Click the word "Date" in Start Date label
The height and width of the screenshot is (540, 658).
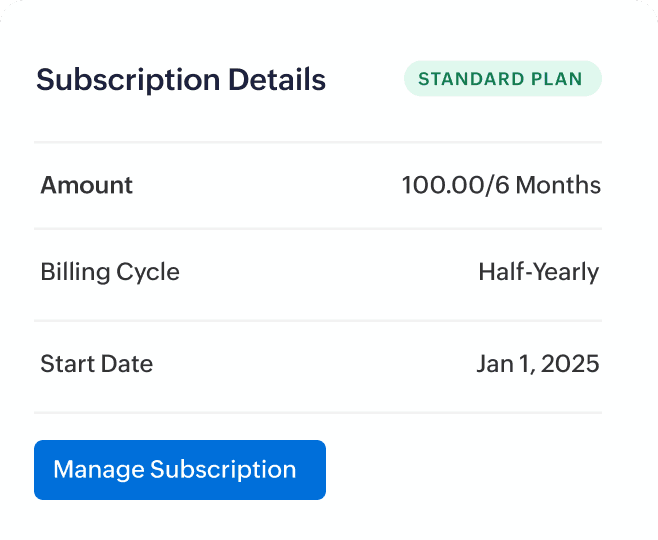(128, 363)
